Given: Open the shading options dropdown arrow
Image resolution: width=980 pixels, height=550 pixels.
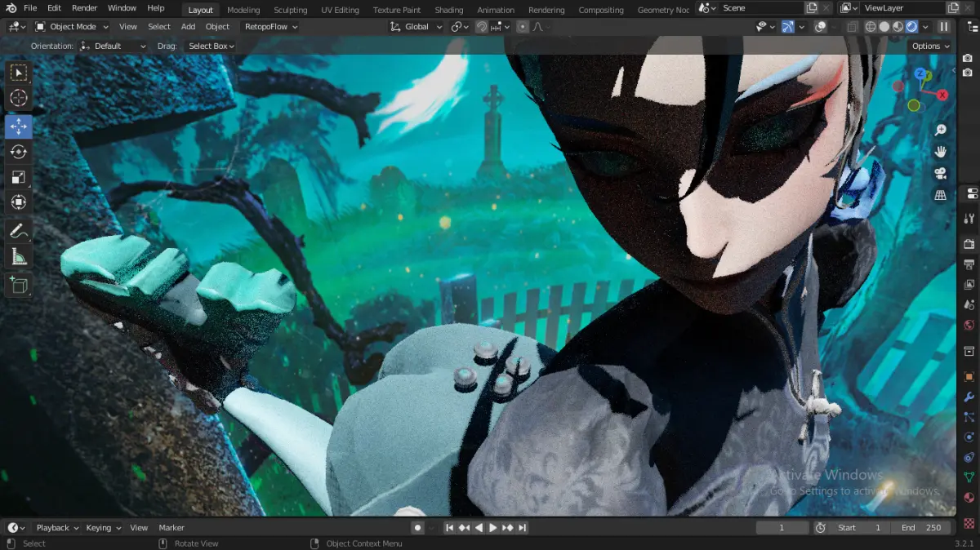Looking at the screenshot, I should coord(925,26).
